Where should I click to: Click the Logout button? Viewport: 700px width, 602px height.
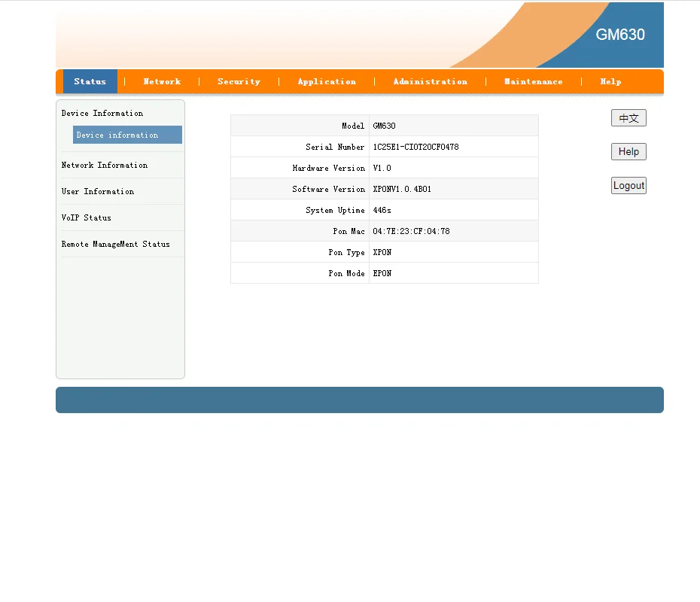click(x=628, y=186)
